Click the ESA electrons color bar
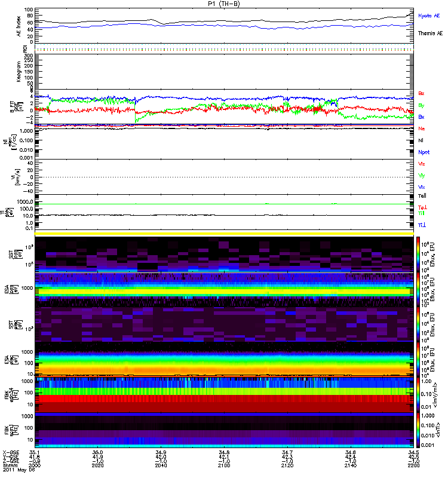Screen dimensions: 448x478 point(418,360)
